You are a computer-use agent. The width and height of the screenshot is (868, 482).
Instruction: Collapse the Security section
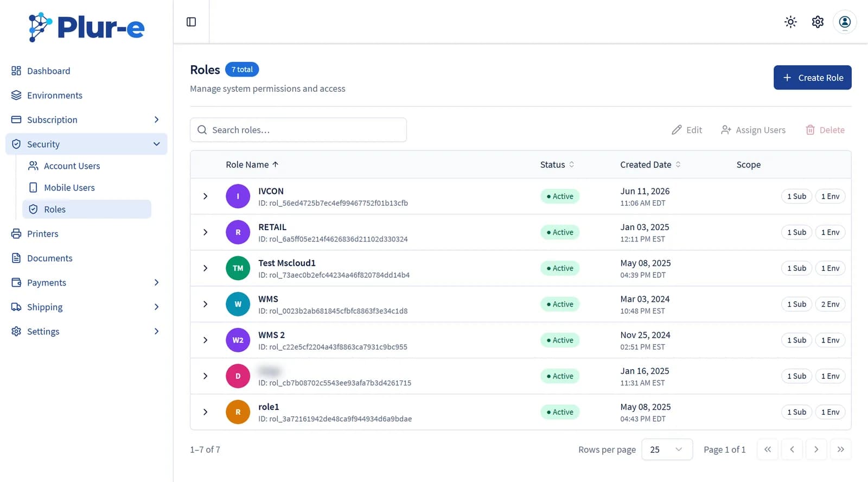86,144
